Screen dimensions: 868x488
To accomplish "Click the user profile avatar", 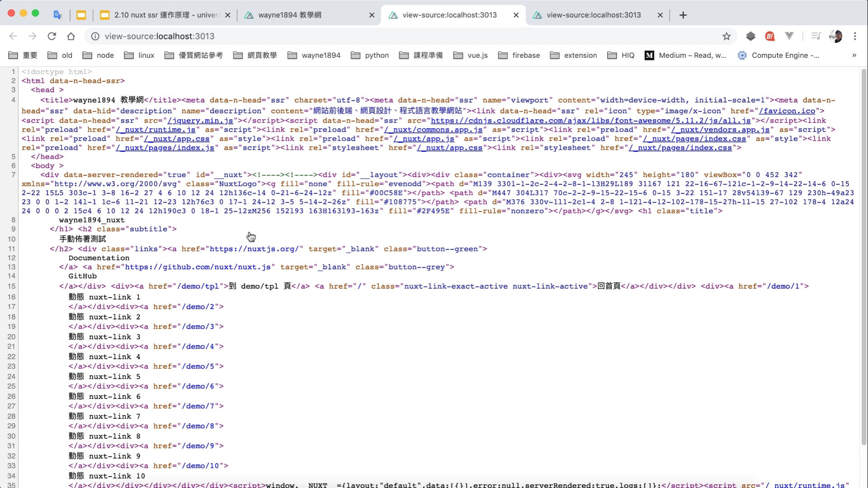I will point(835,36).
